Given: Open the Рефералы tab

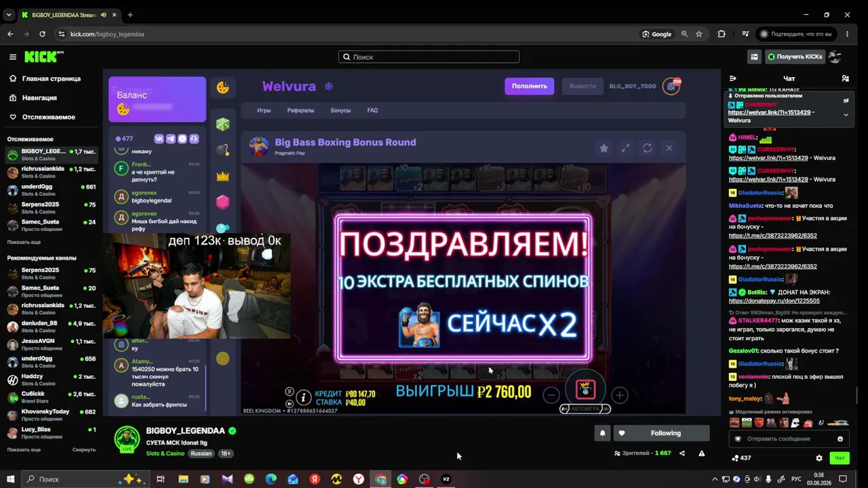Looking at the screenshot, I should (300, 110).
